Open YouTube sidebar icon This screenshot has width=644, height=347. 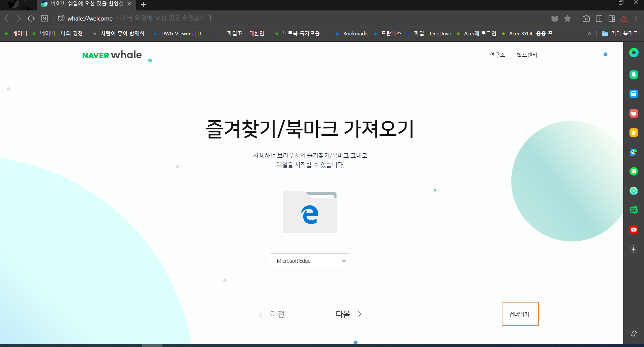point(634,230)
